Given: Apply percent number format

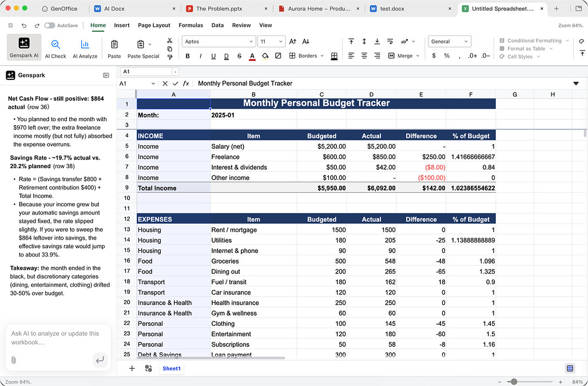Looking at the screenshot, I should click(x=447, y=56).
